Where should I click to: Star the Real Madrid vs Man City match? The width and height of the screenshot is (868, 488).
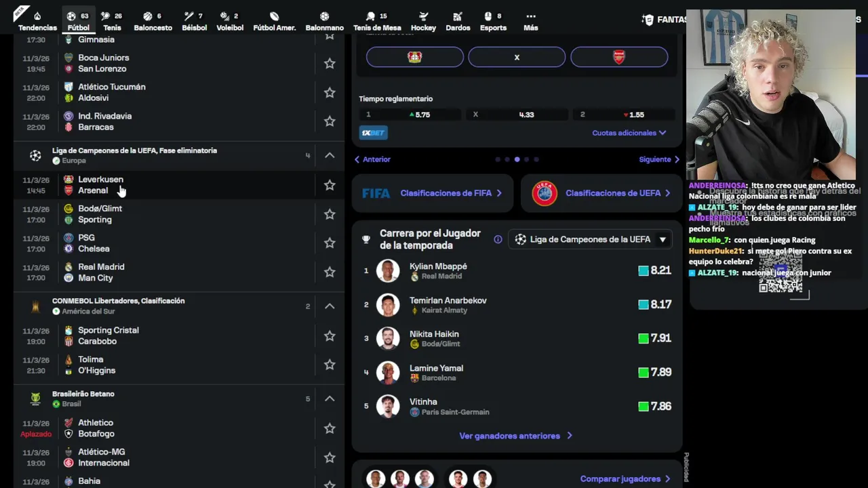pyautogui.click(x=330, y=272)
